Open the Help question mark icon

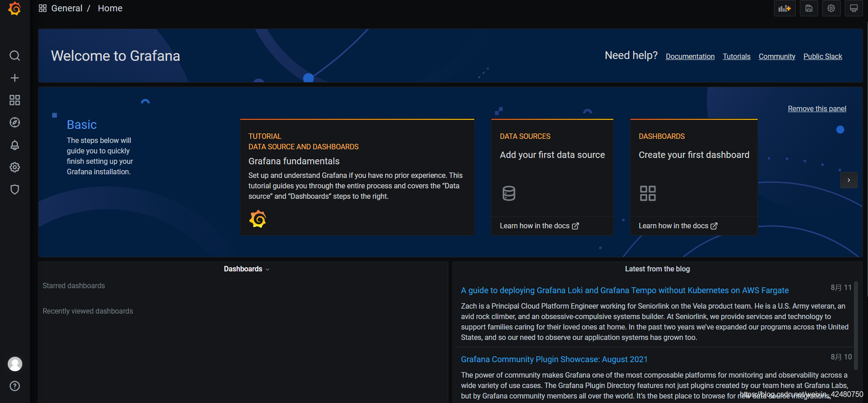(15, 386)
